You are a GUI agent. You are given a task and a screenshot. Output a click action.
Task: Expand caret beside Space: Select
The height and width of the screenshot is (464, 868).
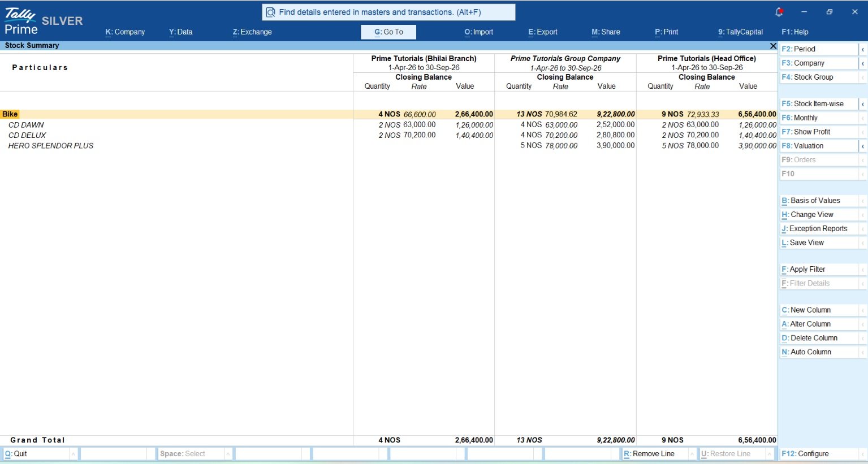coord(228,454)
